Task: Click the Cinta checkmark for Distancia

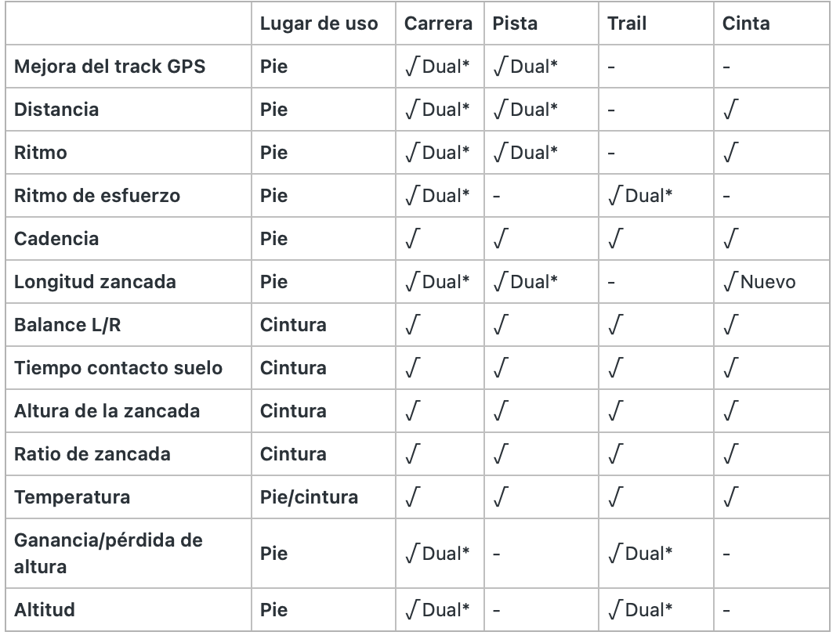Action: [731, 109]
